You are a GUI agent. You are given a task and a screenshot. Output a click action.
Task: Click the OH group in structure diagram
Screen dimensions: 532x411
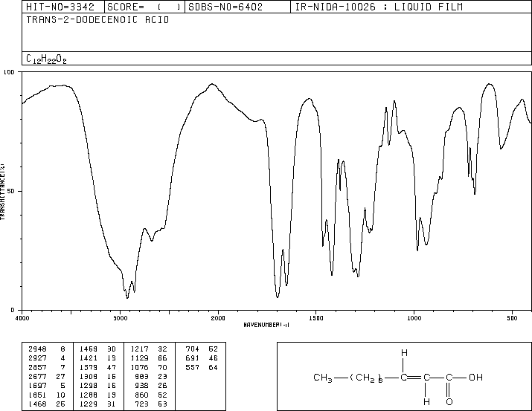click(475, 378)
